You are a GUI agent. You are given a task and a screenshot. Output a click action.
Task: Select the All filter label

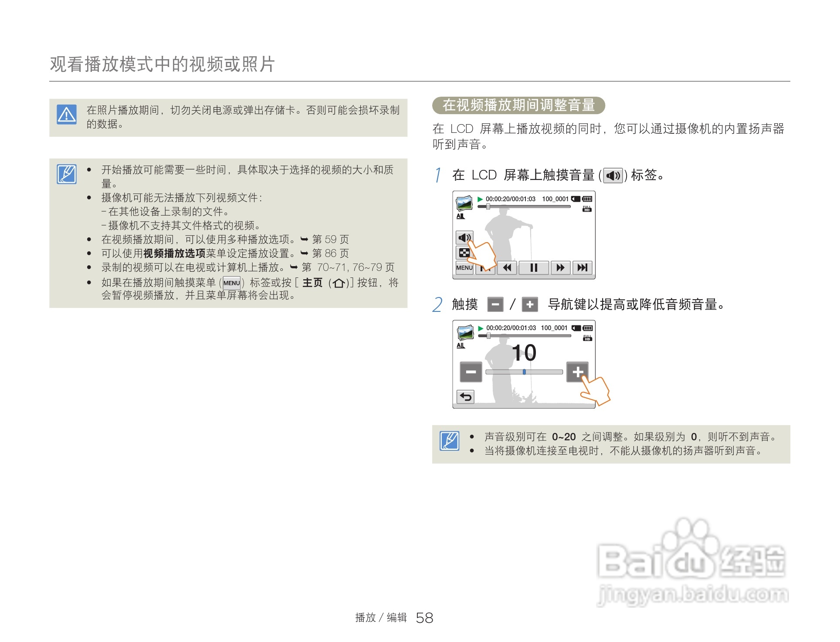click(461, 216)
